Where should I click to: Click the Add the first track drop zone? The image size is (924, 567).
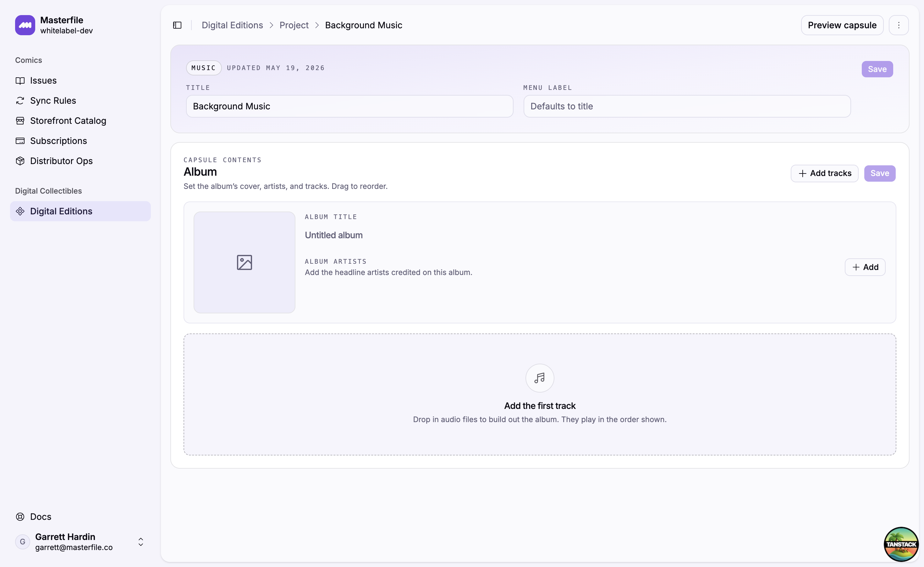540,394
